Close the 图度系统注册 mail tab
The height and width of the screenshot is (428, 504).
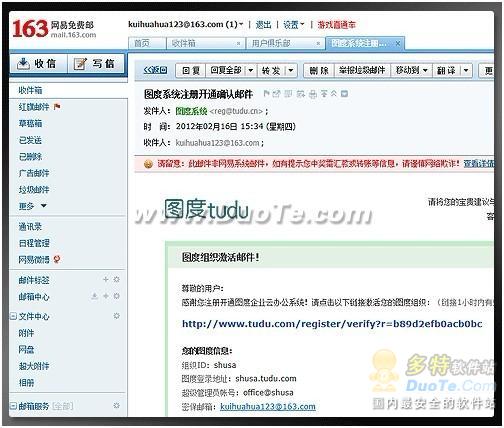[398, 43]
